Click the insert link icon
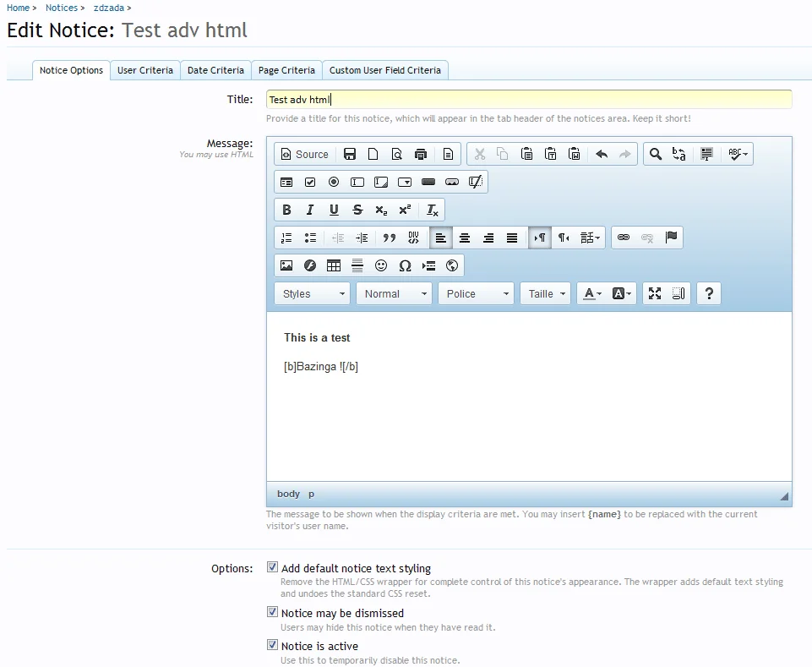This screenshot has width=812, height=667. [624, 238]
